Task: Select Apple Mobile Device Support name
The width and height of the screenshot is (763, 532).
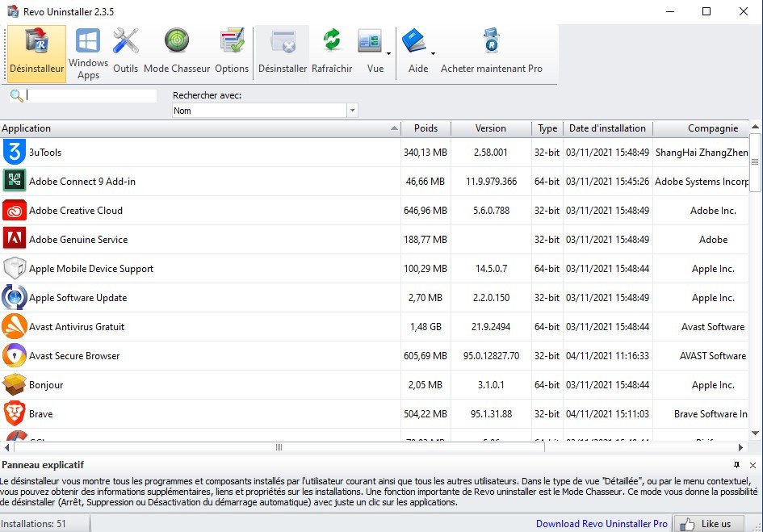Action: (91, 269)
